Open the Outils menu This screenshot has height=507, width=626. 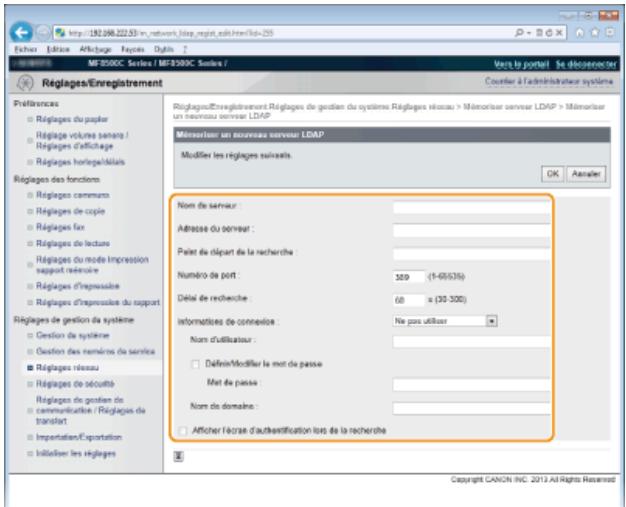pyautogui.click(x=164, y=50)
